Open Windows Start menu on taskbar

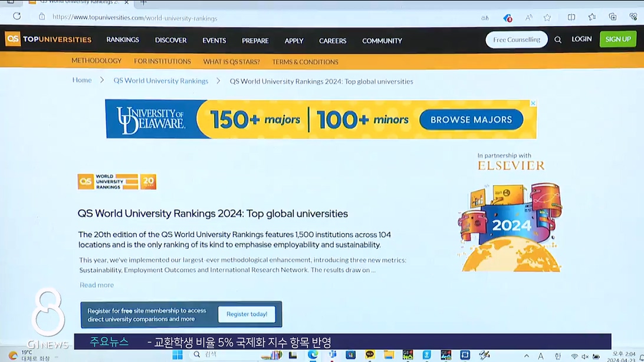tap(177, 355)
